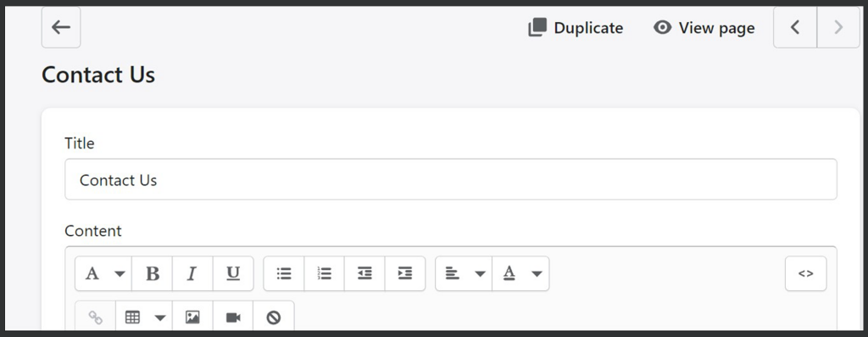Insert a numbered list
Screen dimensions: 868x337
(325, 273)
